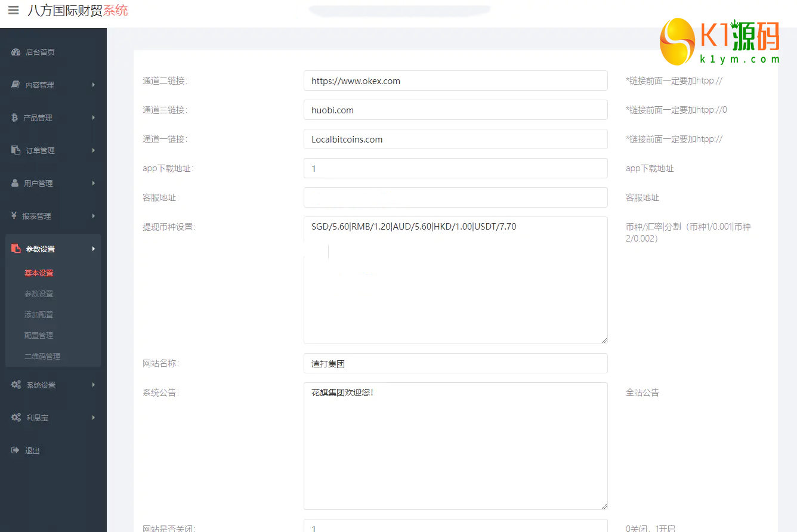The image size is (797, 532).
Task: Expand the 利息宝 submenu arrow
Action: click(94, 417)
